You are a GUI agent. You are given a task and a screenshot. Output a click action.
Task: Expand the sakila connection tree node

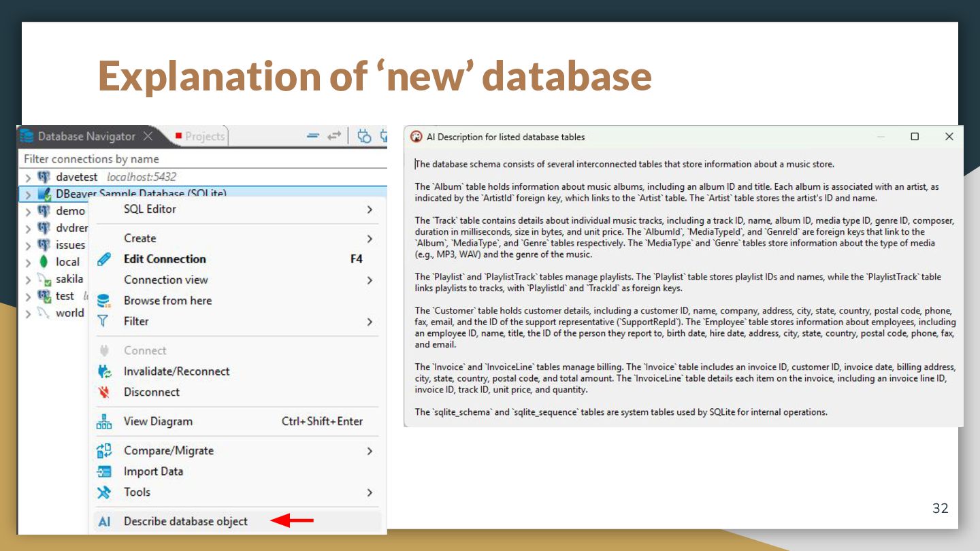(x=28, y=280)
